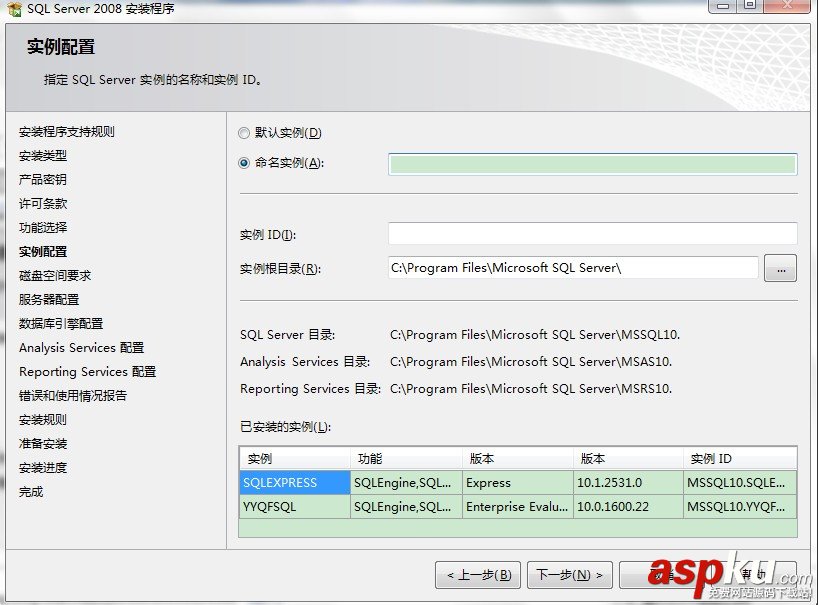This screenshot has width=818, height=605.
Task: Click the 10.1.2531.0 version cell
Action: pyautogui.click(x=628, y=482)
